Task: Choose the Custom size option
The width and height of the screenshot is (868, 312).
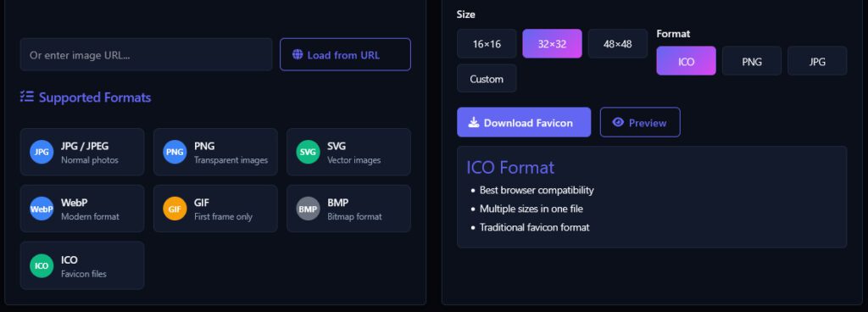Action: click(487, 79)
